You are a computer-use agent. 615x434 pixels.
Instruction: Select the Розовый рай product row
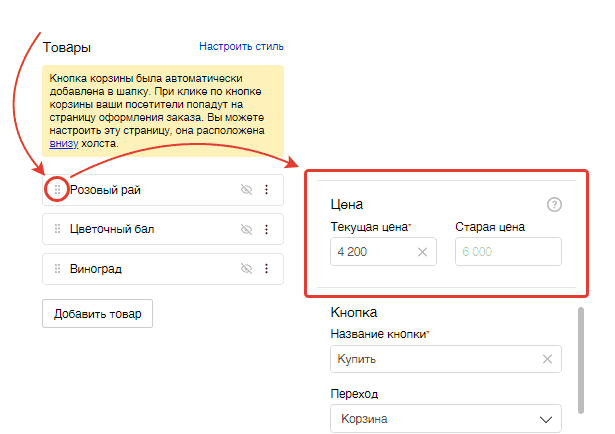(163, 190)
